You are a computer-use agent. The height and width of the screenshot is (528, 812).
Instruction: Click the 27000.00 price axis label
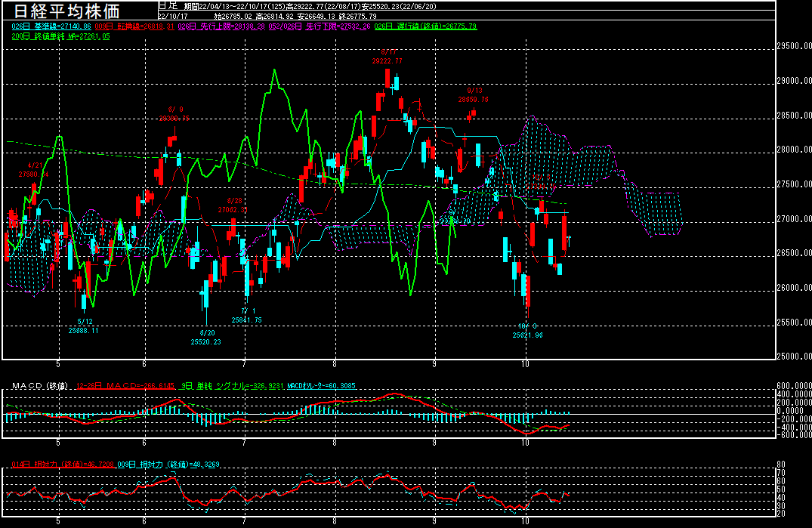tap(794, 219)
